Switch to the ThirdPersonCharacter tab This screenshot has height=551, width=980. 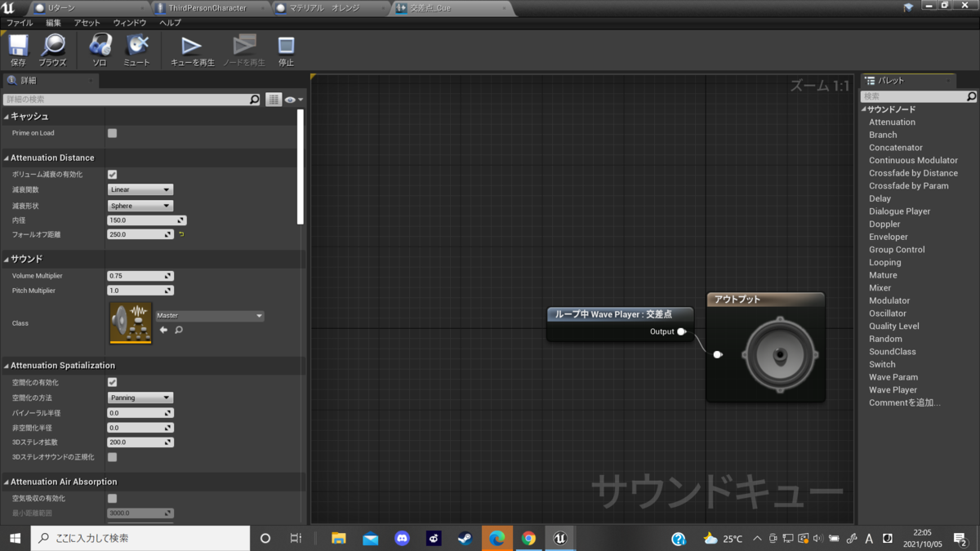point(209,7)
